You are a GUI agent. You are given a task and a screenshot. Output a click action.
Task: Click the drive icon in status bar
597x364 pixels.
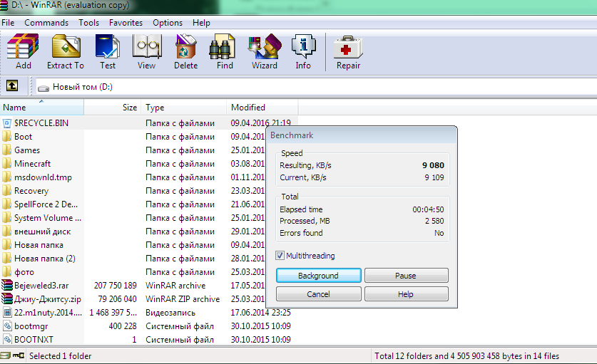pos(5,355)
